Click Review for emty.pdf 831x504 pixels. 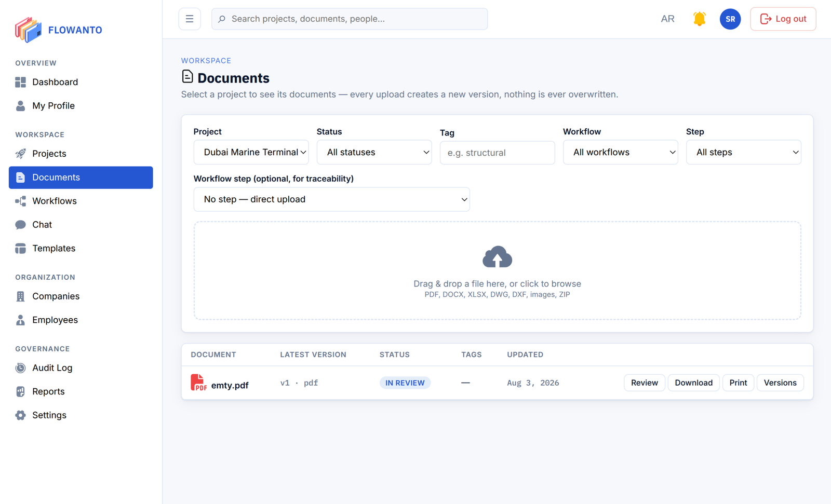(x=645, y=383)
